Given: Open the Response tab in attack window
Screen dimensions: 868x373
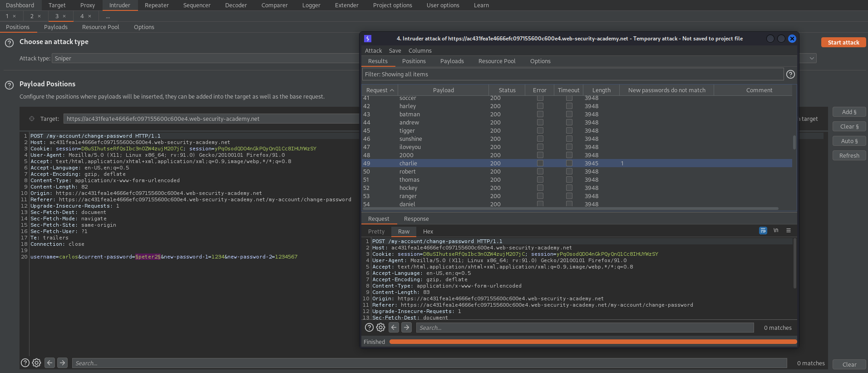Looking at the screenshot, I should tap(416, 219).
